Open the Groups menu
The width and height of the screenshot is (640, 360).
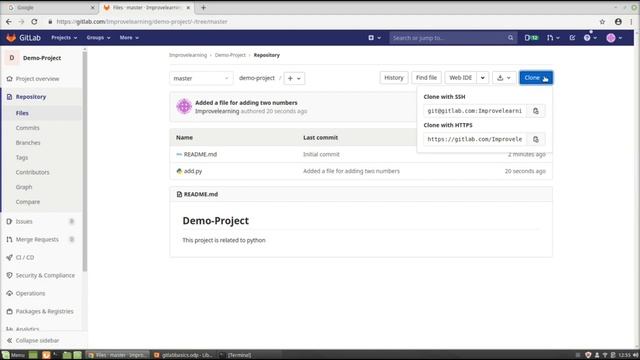[x=98, y=38]
